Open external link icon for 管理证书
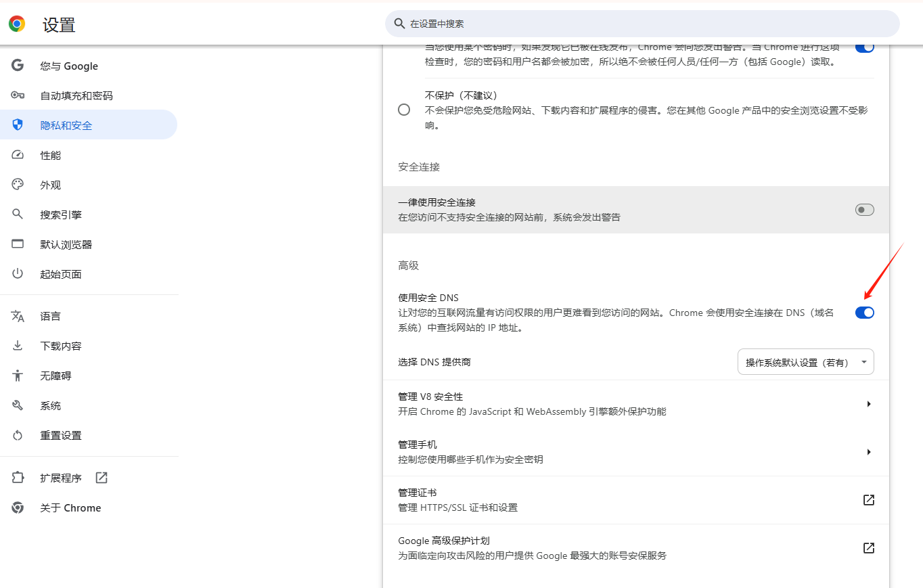The width and height of the screenshot is (923, 588). tap(869, 500)
